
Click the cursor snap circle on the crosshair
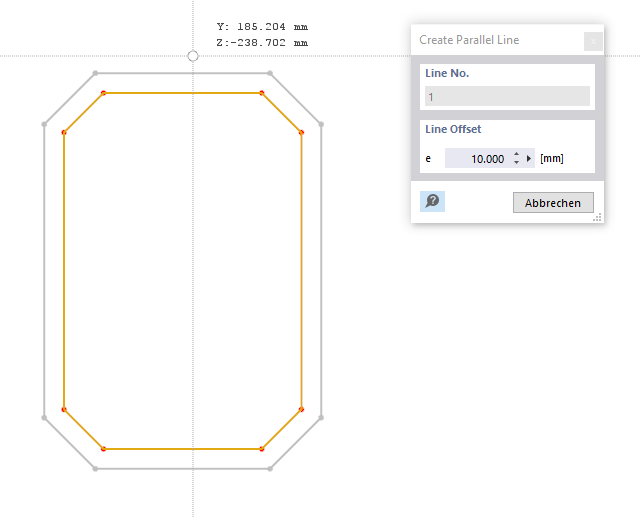pos(193,56)
